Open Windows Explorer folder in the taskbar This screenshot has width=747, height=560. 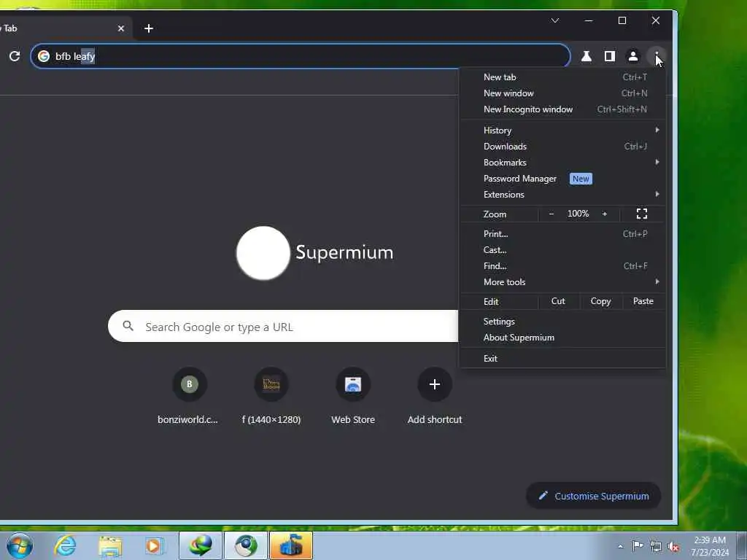[110, 545]
